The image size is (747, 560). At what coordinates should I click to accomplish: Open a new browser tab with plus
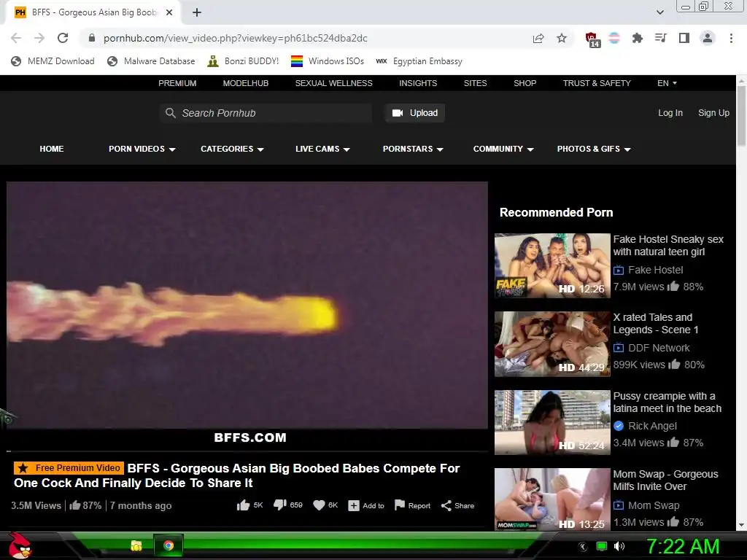(197, 12)
